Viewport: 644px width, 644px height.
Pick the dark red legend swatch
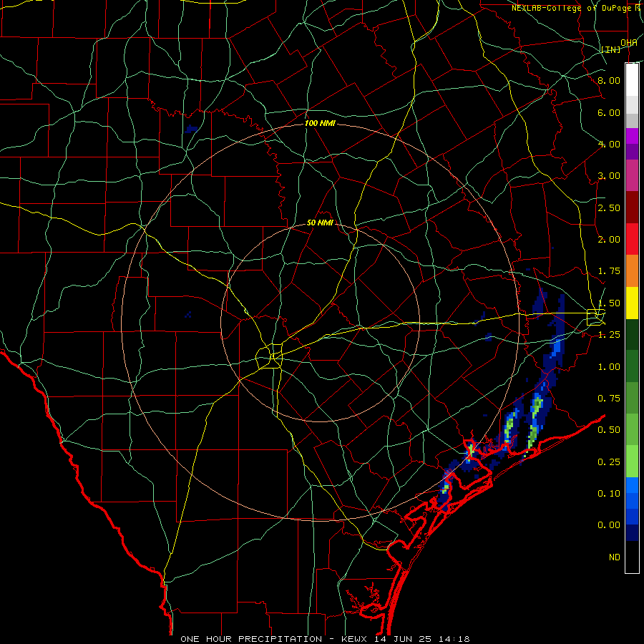(x=632, y=208)
